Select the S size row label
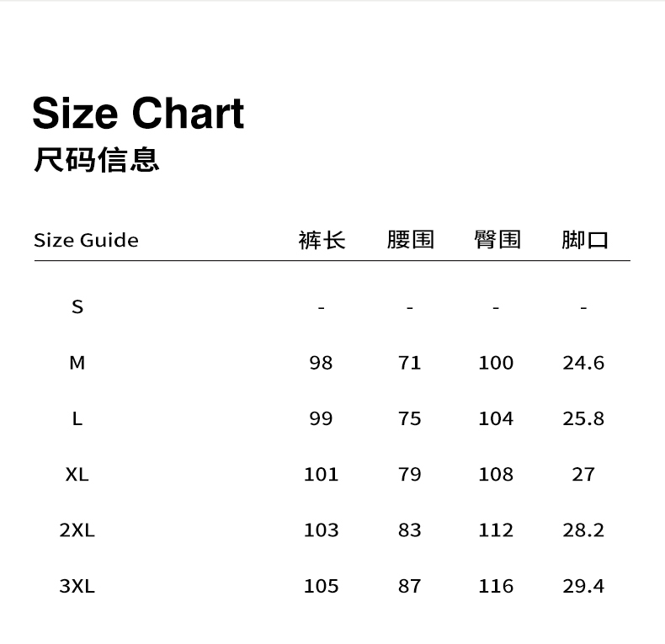Viewport: 665px width, 644px height. coord(77,306)
